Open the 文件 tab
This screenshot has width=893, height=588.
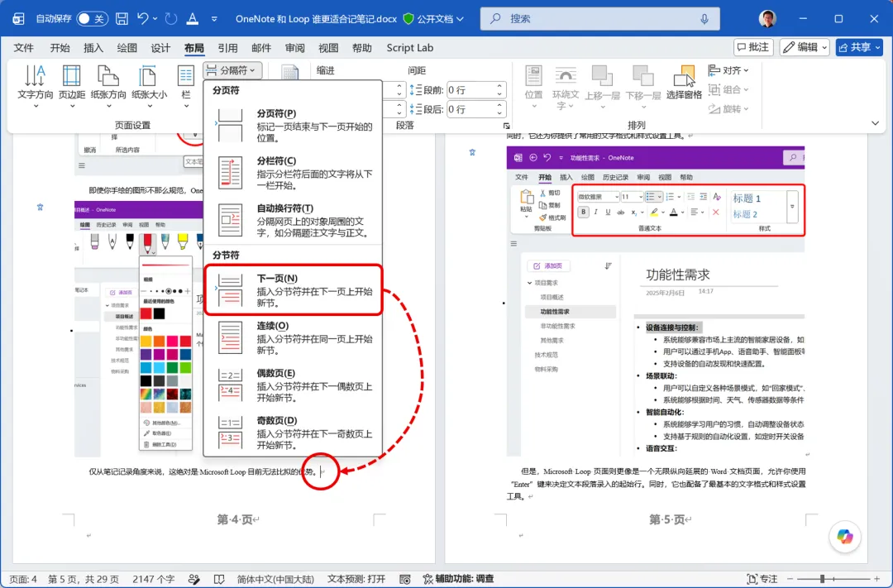point(24,48)
